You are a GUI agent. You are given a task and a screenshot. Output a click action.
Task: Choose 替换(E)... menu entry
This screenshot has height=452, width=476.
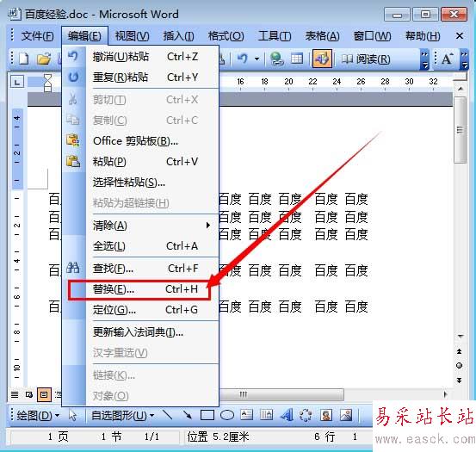pos(139,289)
